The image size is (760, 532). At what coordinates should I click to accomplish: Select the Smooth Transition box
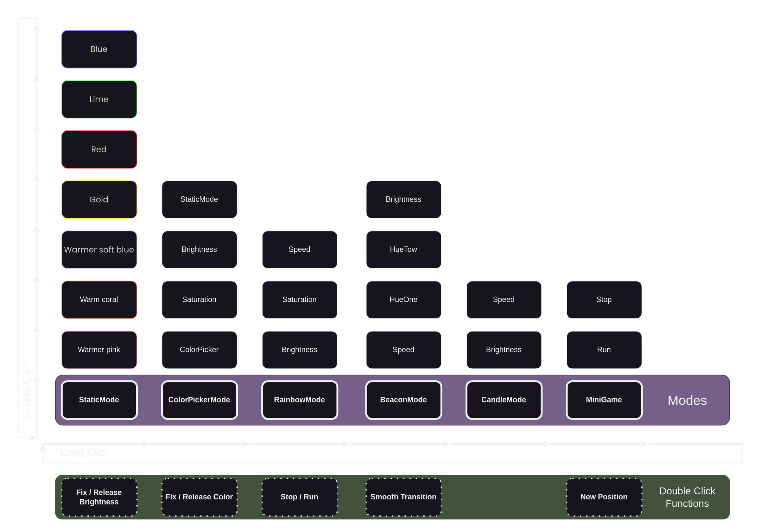(403, 497)
